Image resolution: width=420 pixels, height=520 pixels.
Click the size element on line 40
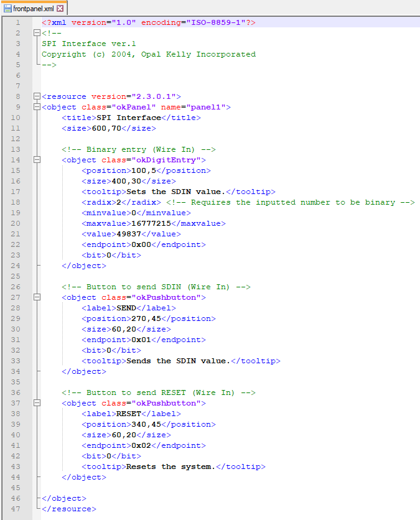[126, 435]
